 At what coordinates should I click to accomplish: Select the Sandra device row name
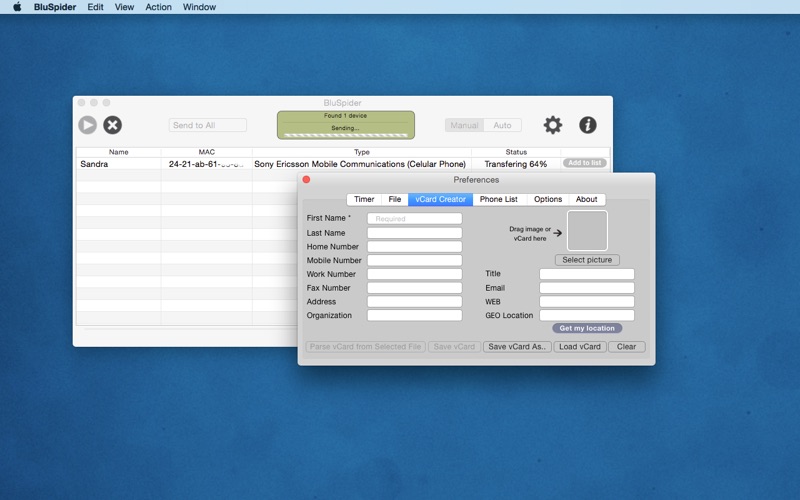pyautogui.click(x=94, y=164)
